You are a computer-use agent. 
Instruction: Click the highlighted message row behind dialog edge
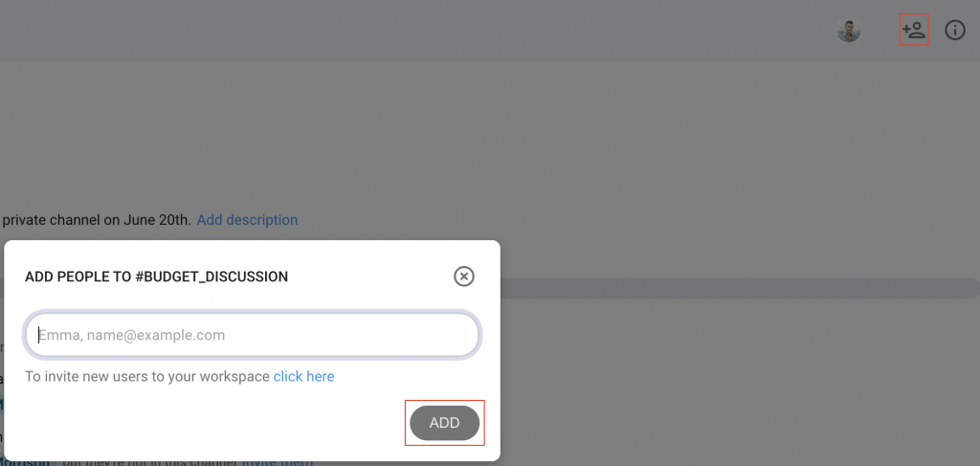point(2,405)
